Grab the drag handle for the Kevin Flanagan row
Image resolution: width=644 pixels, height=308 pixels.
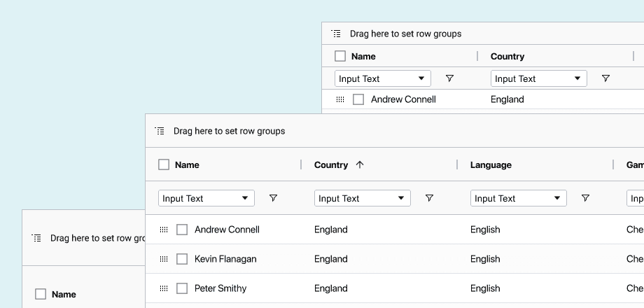pyautogui.click(x=164, y=259)
